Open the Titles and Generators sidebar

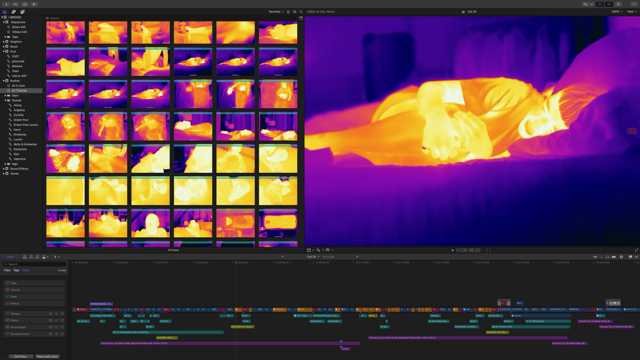22,12
